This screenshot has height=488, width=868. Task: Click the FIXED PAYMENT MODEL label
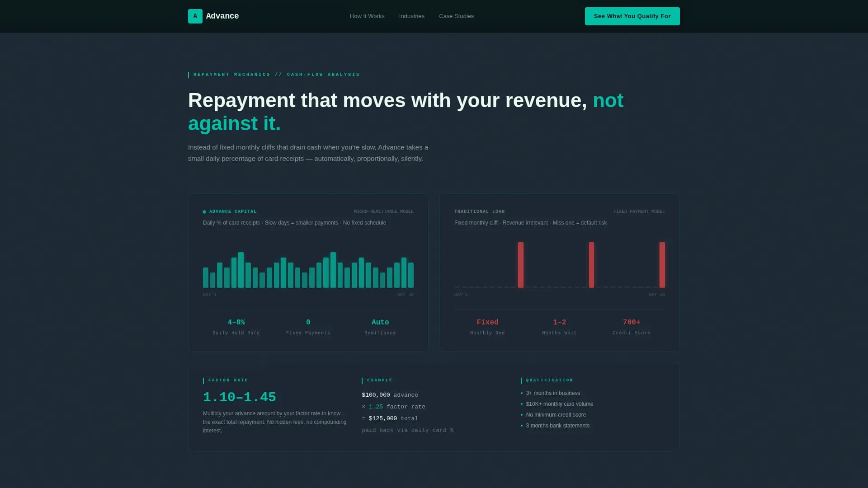click(639, 211)
